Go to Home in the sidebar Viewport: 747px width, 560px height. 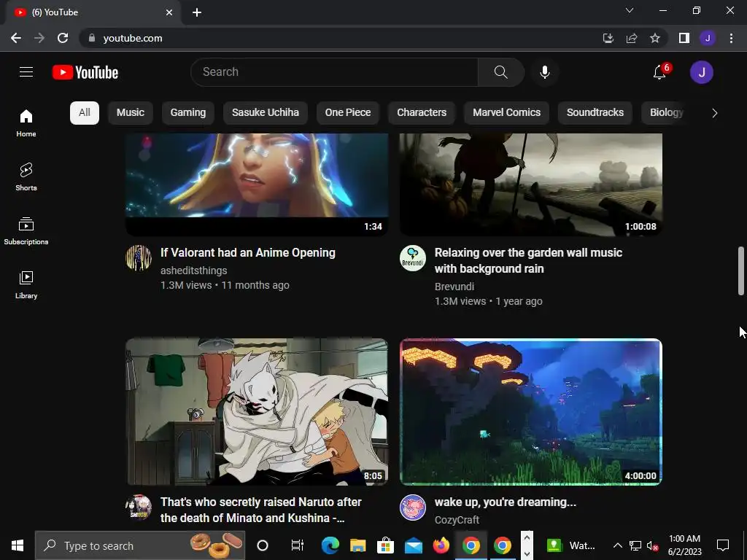pyautogui.click(x=26, y=122)
